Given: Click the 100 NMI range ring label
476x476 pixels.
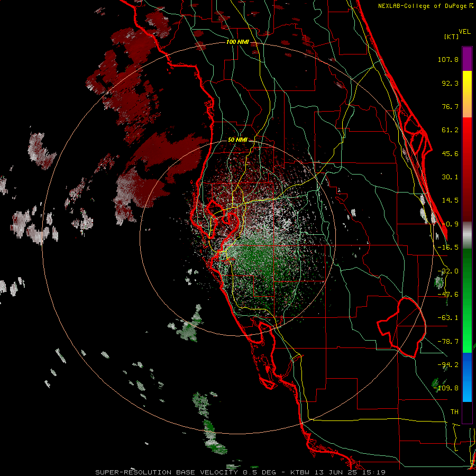Looking at the screenshot, I should pyautogui.click(x=237, y=42).
